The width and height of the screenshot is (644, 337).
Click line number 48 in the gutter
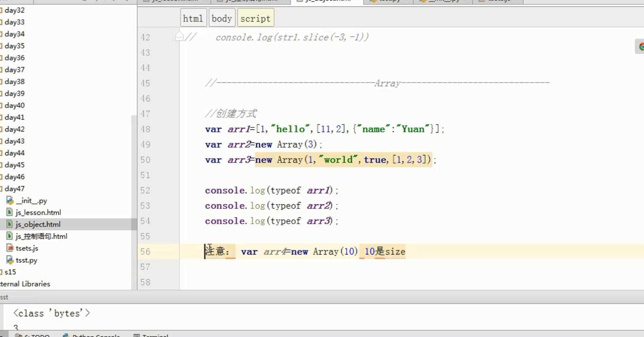145,129
